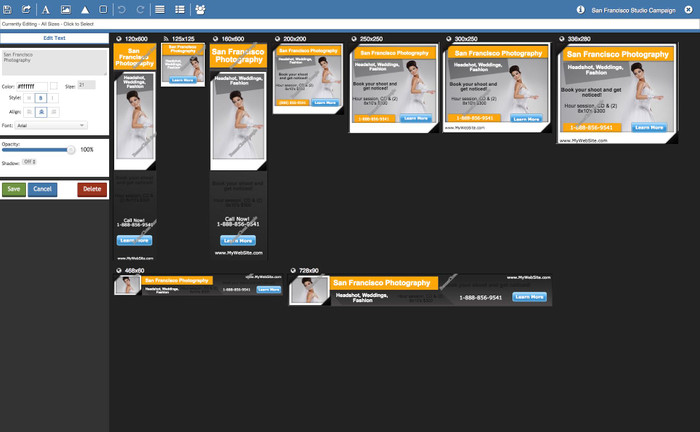
Task: Select the rounded rectangle shape tool
Action: (x=103, y=9)
